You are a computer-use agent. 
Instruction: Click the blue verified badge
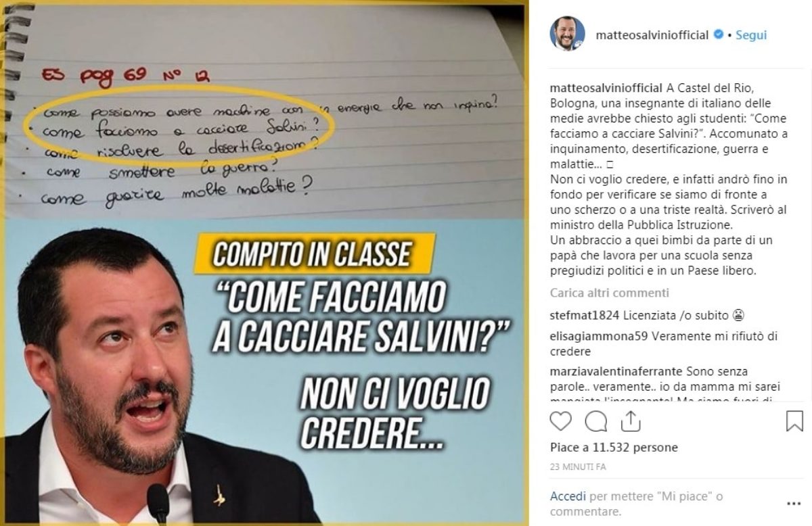[x=721, y=34]
